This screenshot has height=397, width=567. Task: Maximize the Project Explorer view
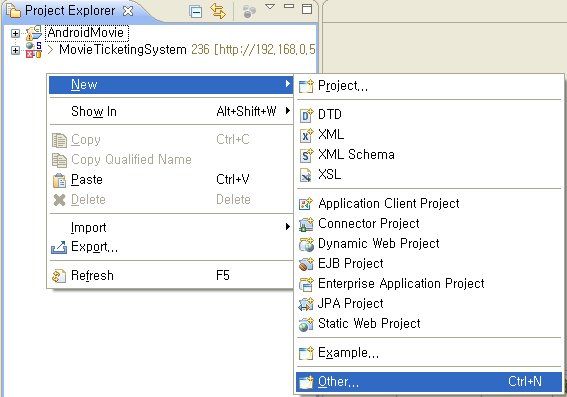(307, 9)
